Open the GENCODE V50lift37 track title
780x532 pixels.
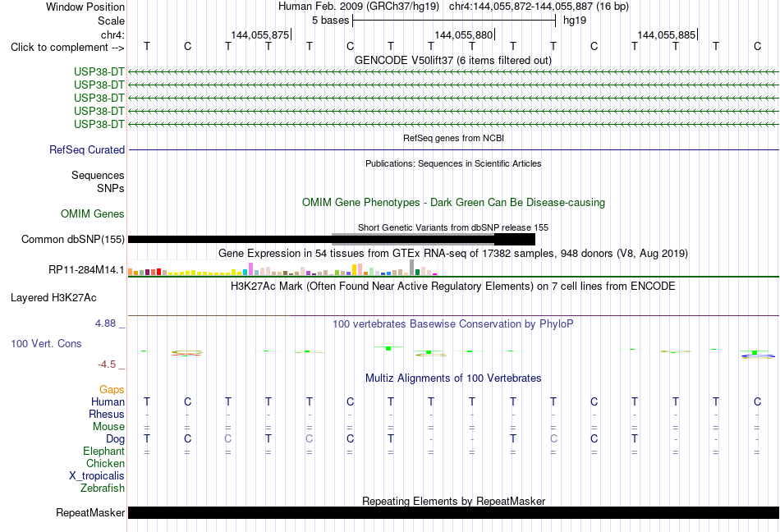tap(452, 60)
